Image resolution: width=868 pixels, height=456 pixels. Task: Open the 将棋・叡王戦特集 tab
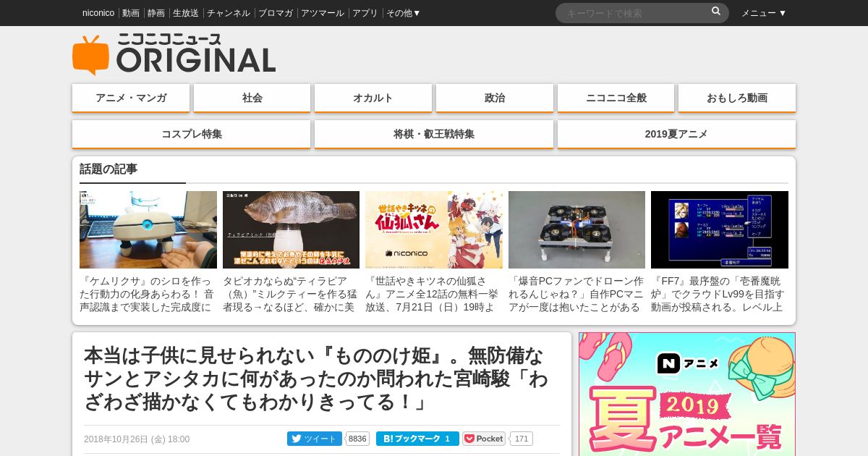[434, 134]
